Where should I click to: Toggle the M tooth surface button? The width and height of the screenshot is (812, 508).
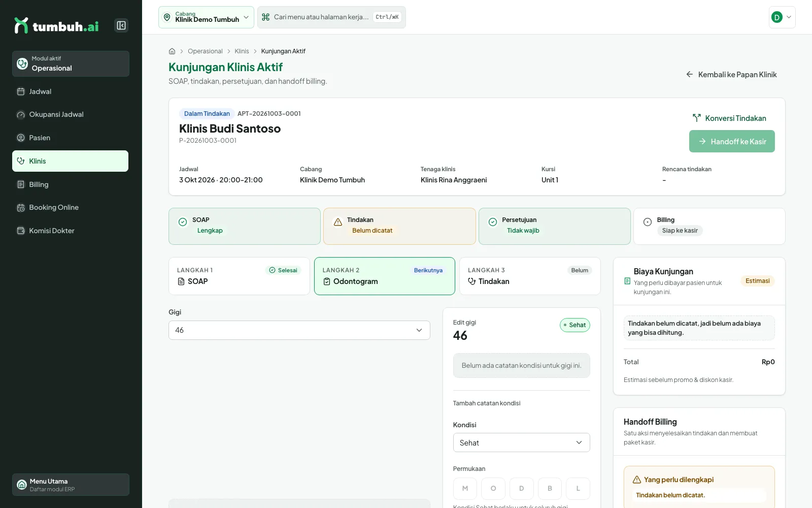465,488
